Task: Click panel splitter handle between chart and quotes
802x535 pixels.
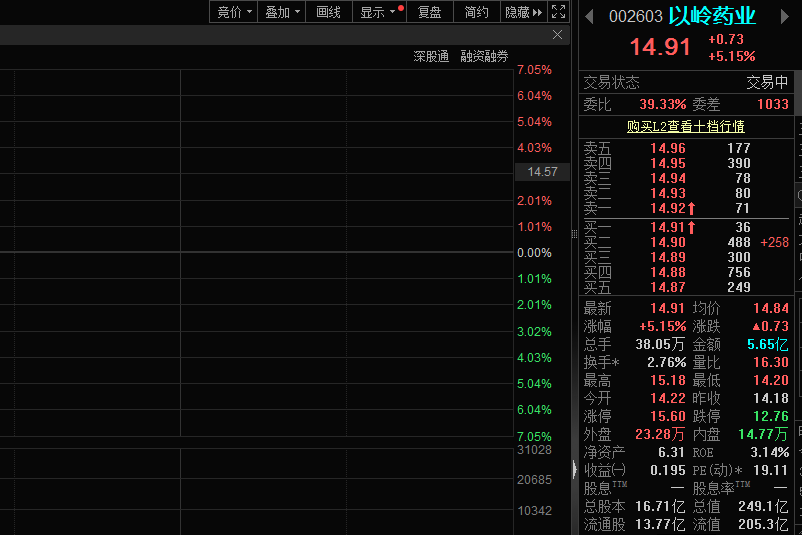Action: pyautogui.click(x=574, y=234)
